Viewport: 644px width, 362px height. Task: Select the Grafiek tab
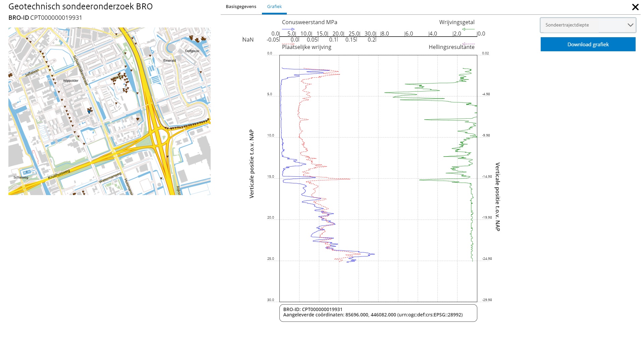[x=274, y=7]
